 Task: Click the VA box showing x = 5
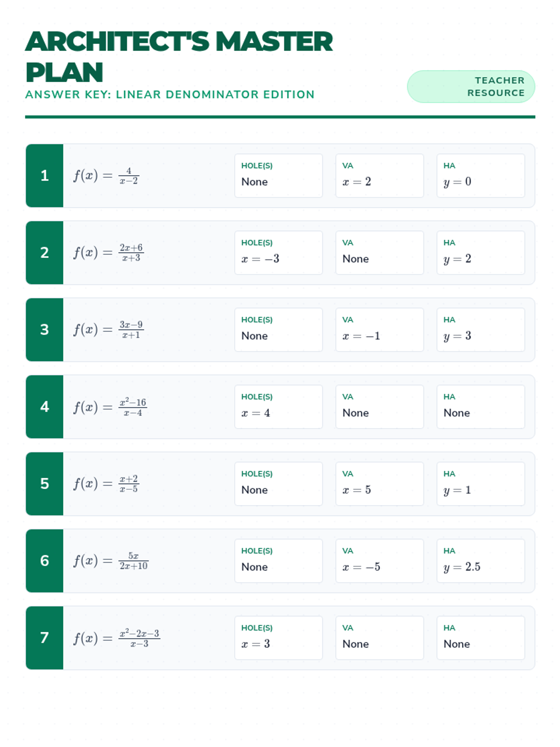[379, 484]
